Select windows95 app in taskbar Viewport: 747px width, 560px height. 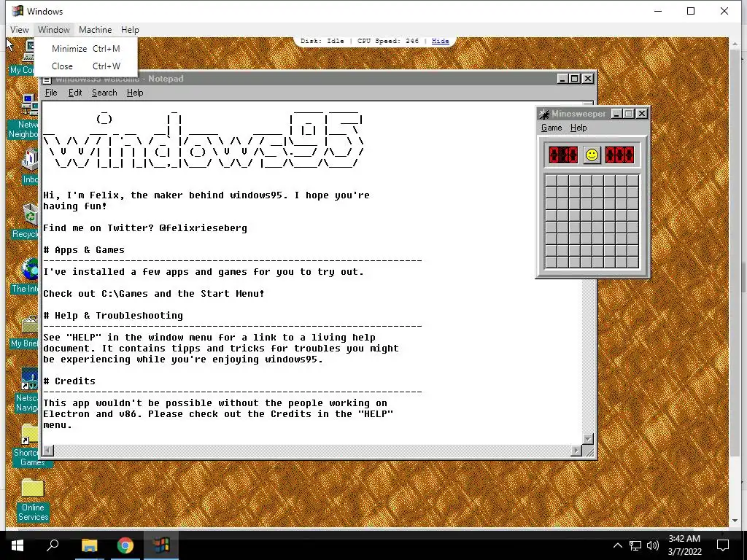click(161, 545)
